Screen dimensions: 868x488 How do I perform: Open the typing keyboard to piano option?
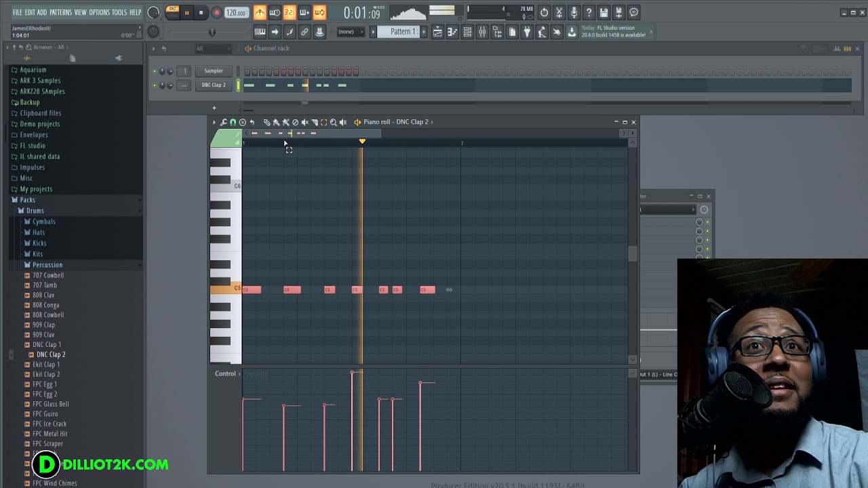pos(260,32)
